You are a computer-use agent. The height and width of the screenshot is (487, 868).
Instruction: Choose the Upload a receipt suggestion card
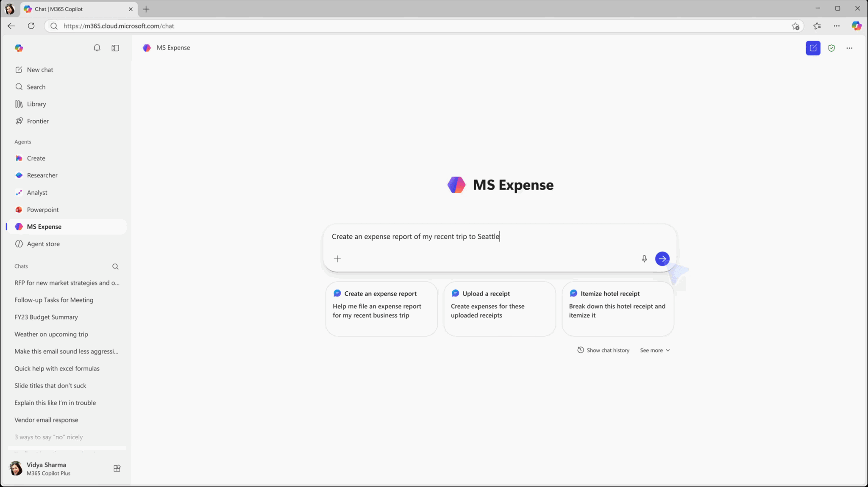[499, 309]
